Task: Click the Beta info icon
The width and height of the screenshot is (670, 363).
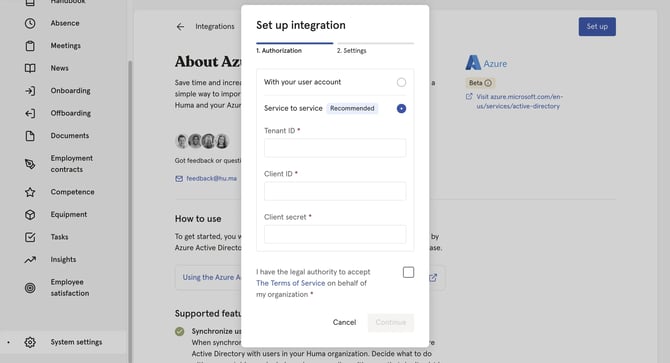Action: tap(488, 83)
